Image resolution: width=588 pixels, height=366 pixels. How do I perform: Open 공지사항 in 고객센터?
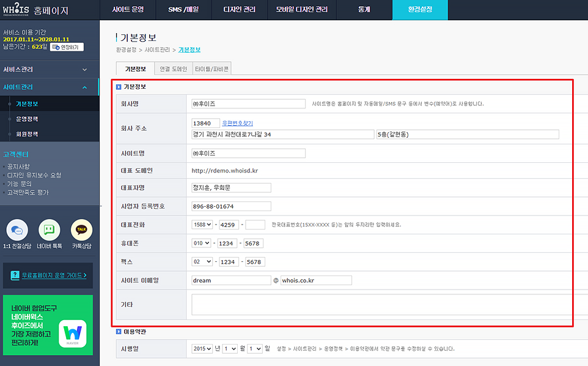18,166
